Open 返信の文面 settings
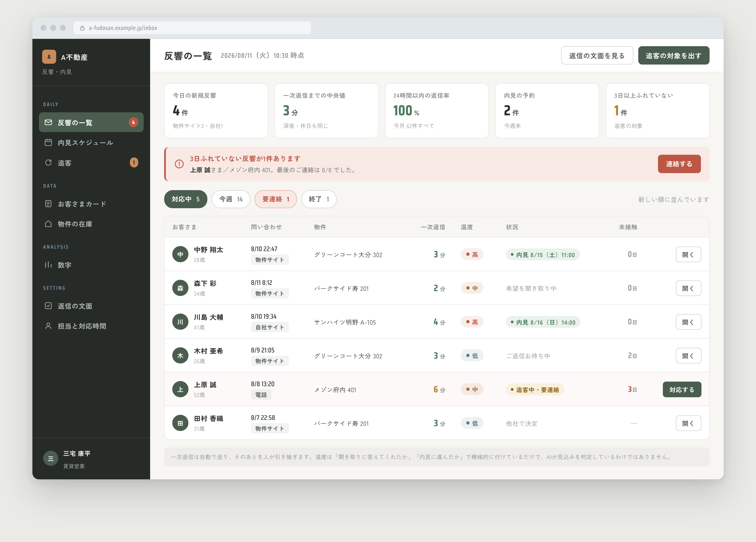 [91, 306]
